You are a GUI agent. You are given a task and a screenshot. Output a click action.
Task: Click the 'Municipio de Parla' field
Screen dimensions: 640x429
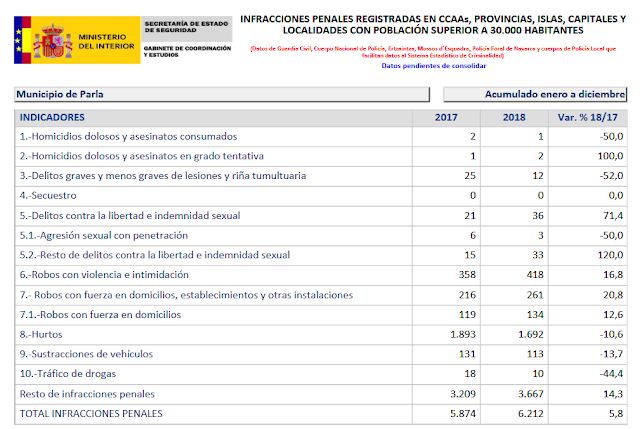click(x=222, y=94)
